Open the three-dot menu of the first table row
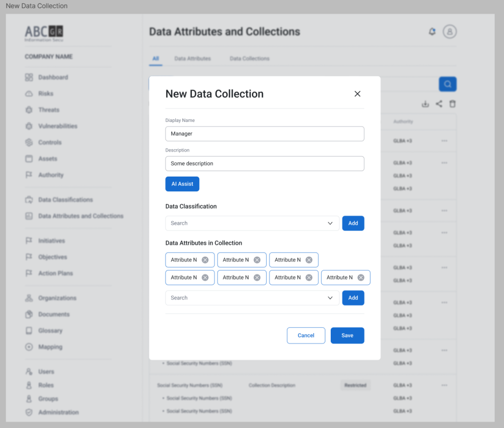Screen dimensions: 504x428 point(444,141)
